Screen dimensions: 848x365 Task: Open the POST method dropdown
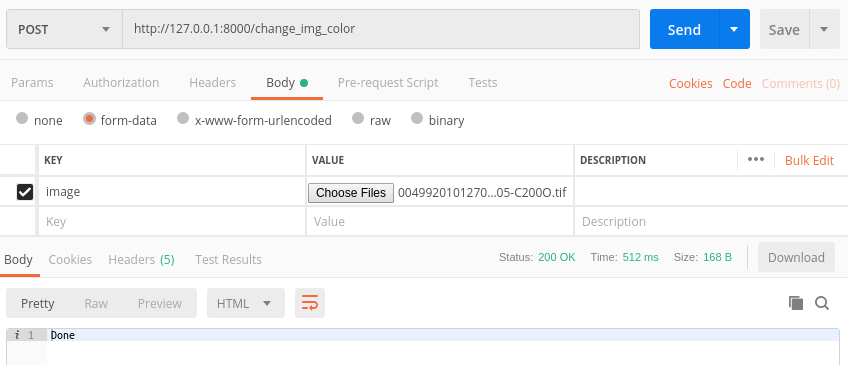tap(64, 29)
